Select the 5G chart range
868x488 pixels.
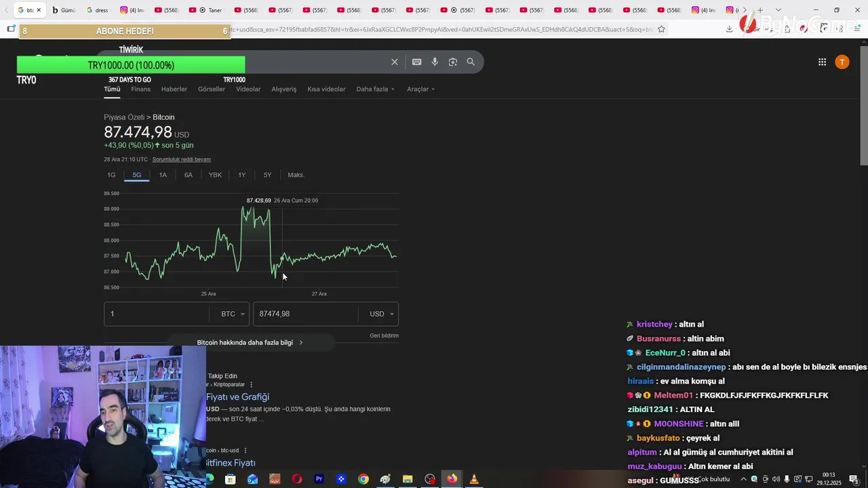[137, 175]
